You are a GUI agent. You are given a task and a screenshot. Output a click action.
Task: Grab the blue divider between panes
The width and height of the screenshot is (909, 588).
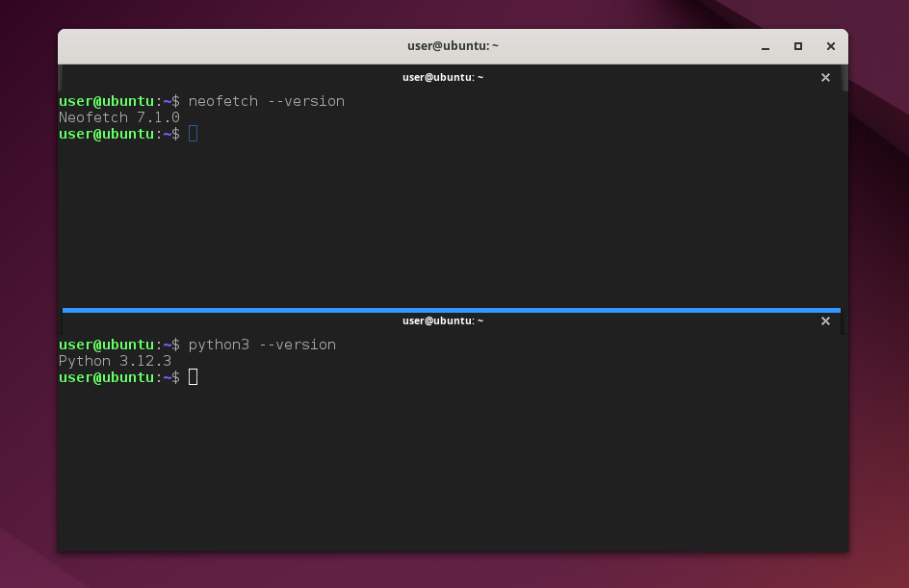click(x=451, y=310)
